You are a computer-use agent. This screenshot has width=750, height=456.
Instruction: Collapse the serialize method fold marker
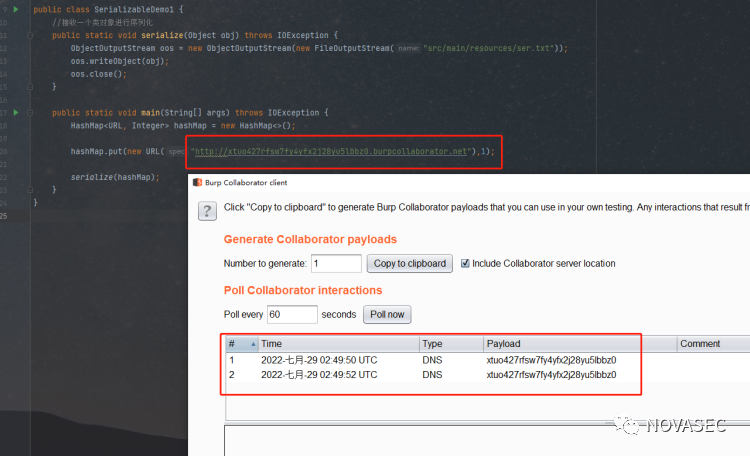30,35
